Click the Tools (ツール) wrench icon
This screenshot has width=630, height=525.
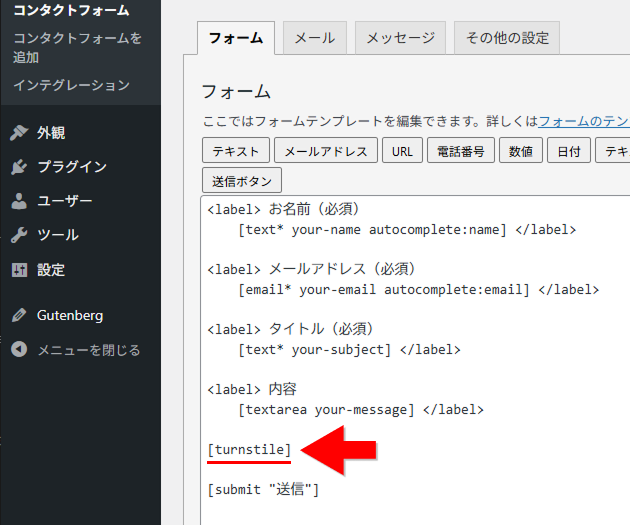[19, 235]
